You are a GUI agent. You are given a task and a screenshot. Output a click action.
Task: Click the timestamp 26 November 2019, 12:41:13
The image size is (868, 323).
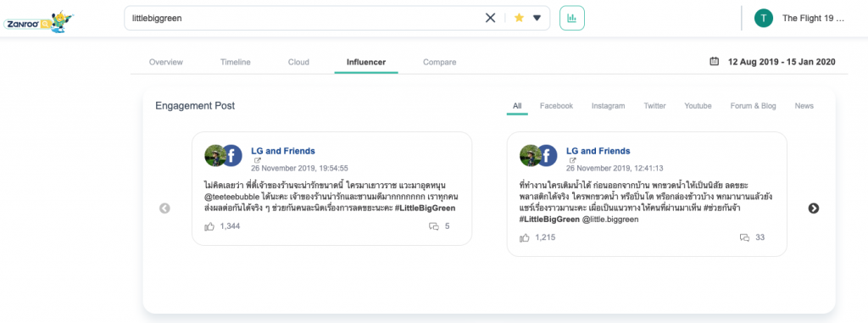[x=615, y=168]
